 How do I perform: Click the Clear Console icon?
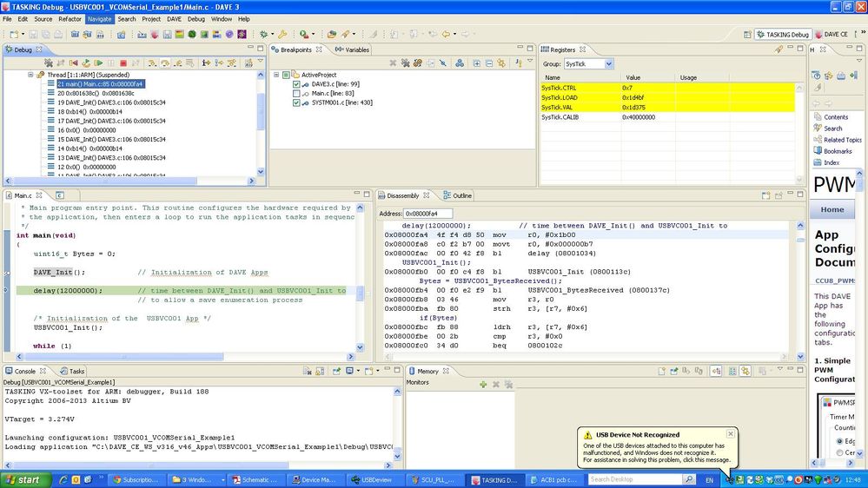[x=308, y=372]
